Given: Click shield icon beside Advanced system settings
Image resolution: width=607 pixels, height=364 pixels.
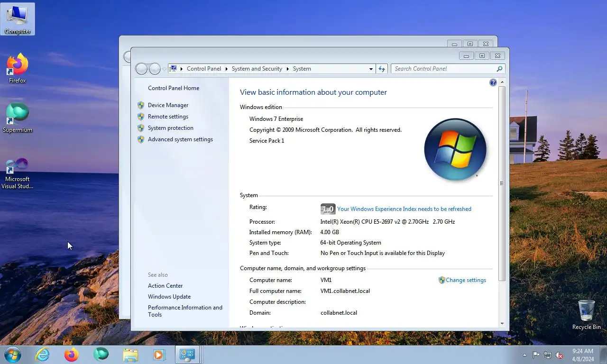Looking at the screenshot, I should point(141,139).
